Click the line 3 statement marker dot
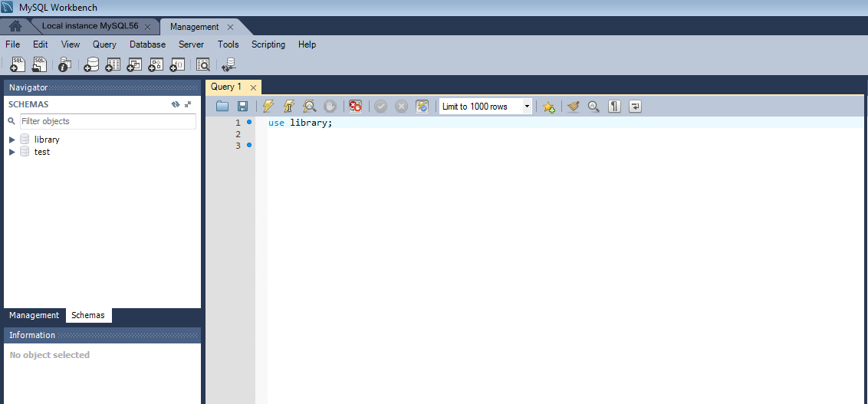 249,145
